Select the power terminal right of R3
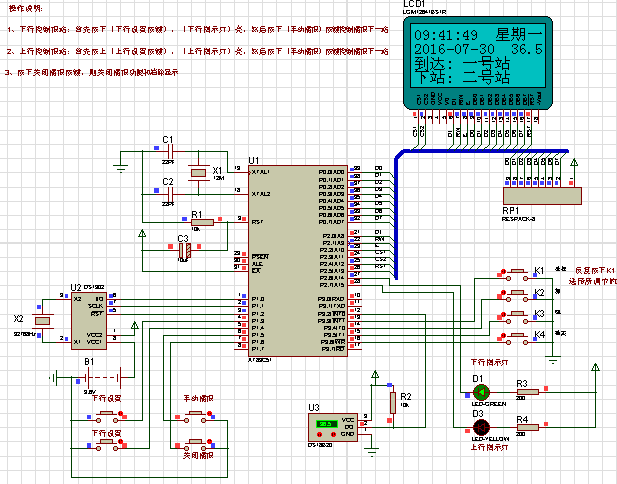Screen dimensions: 617x484 coord(595,368)
